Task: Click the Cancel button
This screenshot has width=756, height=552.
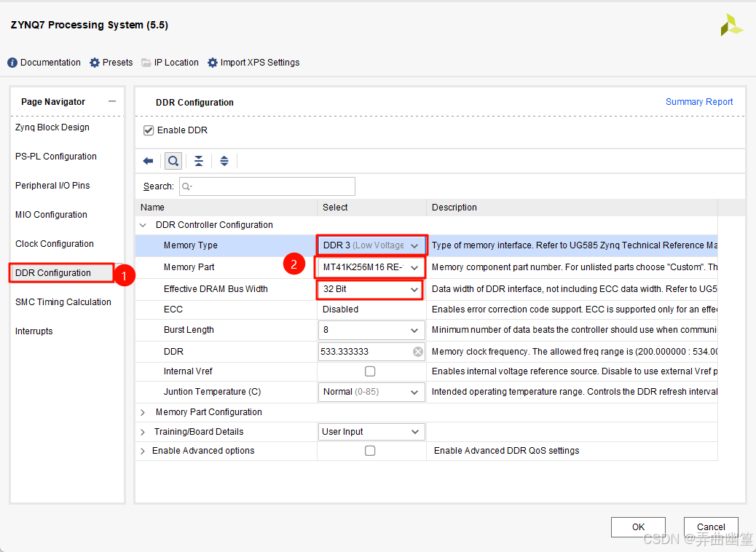Action: pyautogui.click(x=711, y=527)
